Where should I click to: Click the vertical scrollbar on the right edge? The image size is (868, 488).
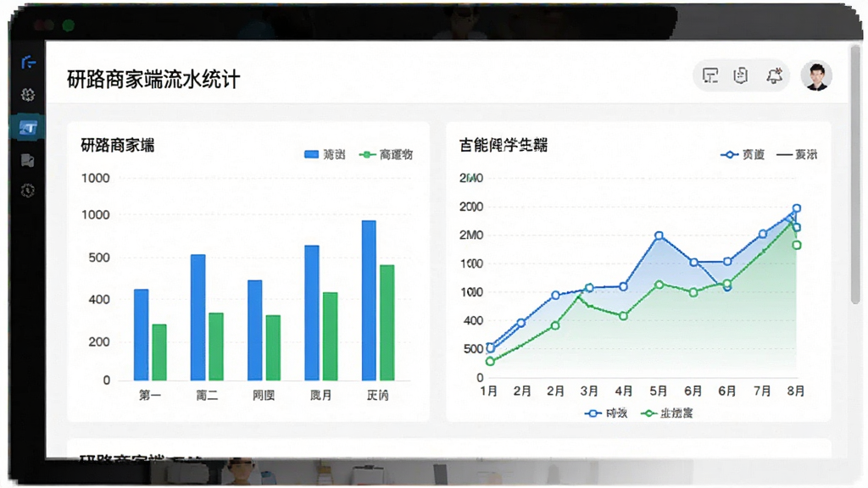(x=855, y=175)
